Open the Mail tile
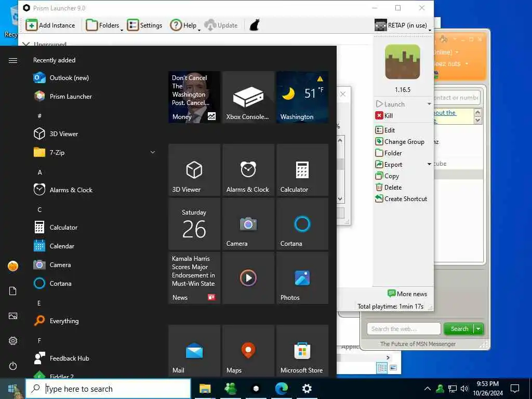 [194, 351]
